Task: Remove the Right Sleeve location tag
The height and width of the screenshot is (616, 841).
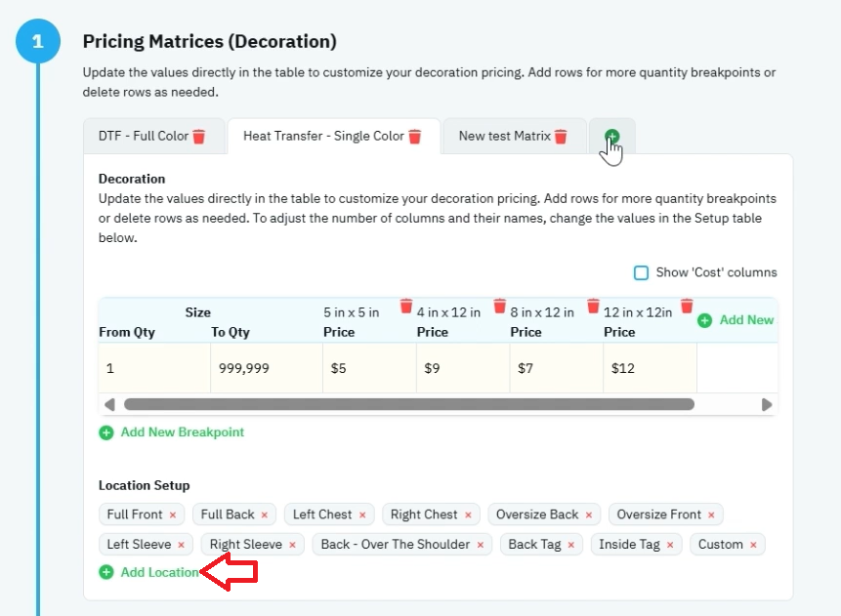Action: pos(292,545)
